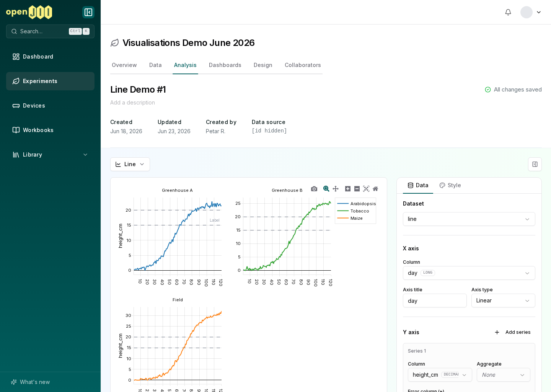551x392 pixels.
Task: Click the Updated date Jun 23, 2026
Action: tap(174, 131)
